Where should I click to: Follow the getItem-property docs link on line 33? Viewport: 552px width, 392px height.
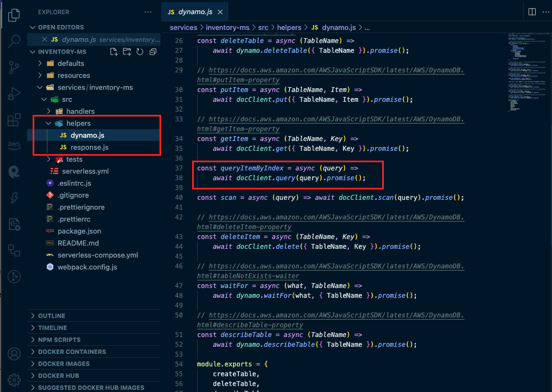336,119
